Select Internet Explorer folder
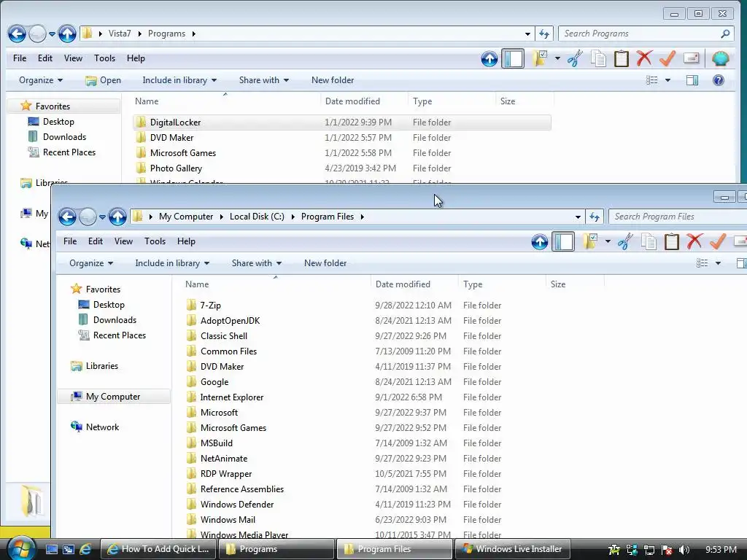747x560 pixels. point(231,397)
